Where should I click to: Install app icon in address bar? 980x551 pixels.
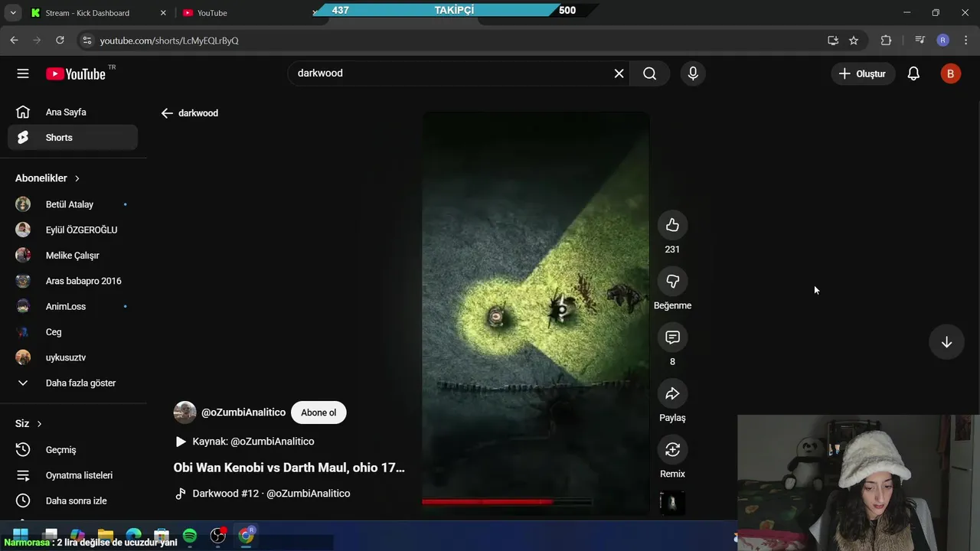click(833, 41)
